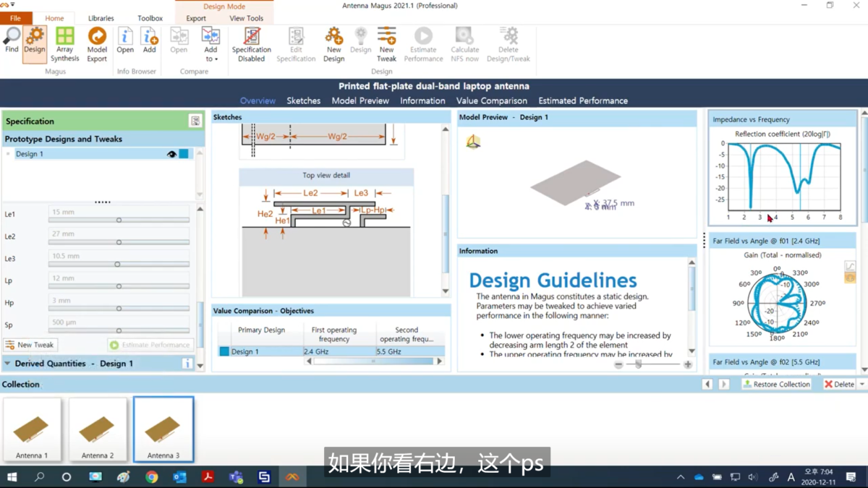This screenshot has height=488, width=868.
Task: Click the Edit Specification icon
Action: click(x=296, y=45)
